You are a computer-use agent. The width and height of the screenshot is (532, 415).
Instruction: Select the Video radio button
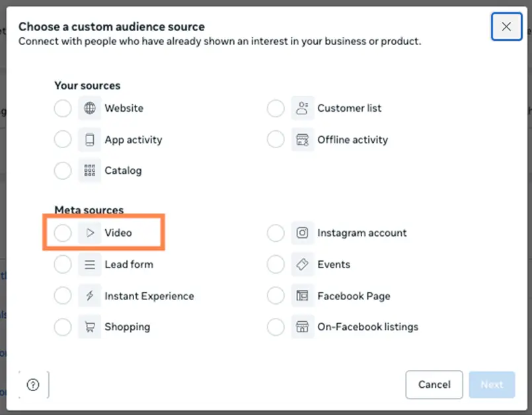[x=63, y=233]
